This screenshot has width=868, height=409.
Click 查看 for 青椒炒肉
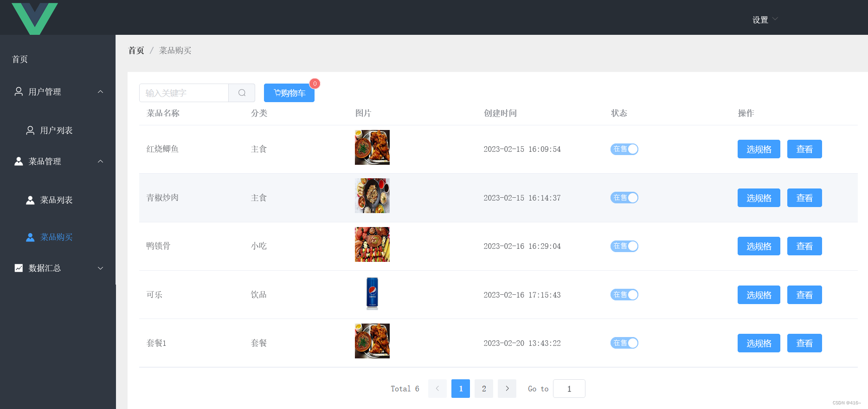point(804,198)
